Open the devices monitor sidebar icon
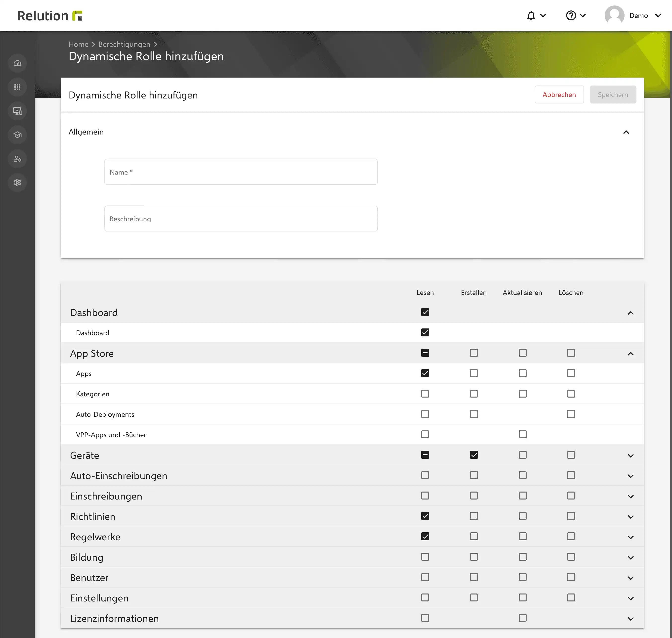This screenshot has height=638, width=672. point(17,111)
